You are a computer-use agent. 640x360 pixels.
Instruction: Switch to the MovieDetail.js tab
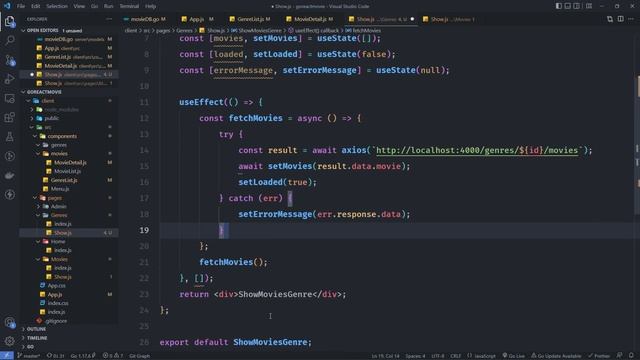coord(310,19)
